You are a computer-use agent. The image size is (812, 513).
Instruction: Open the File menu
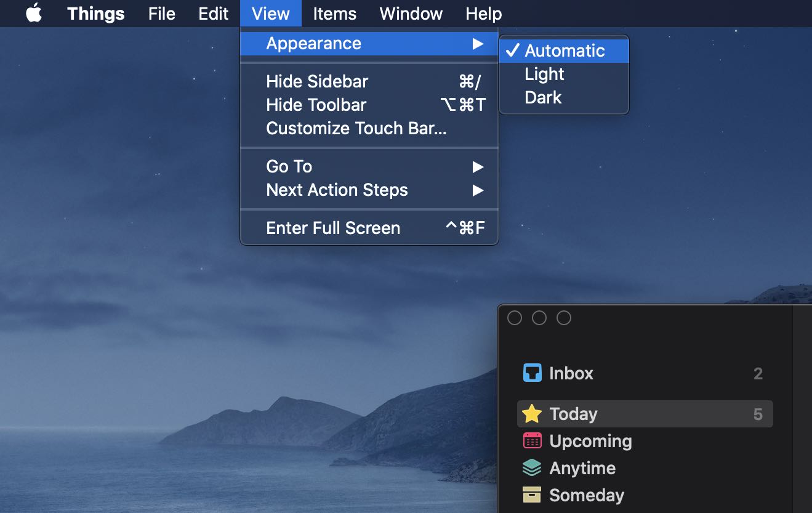(162, 14)
